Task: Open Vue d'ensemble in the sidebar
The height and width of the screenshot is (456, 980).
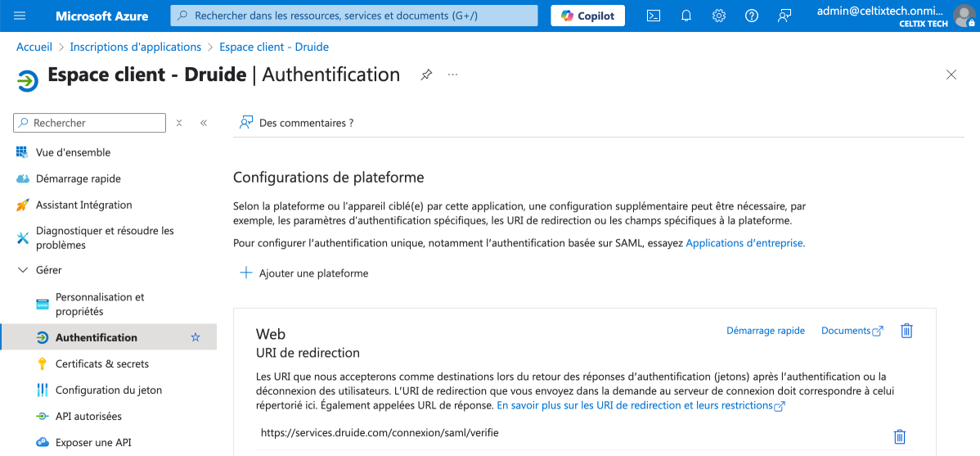Action: tap(73, 152)
